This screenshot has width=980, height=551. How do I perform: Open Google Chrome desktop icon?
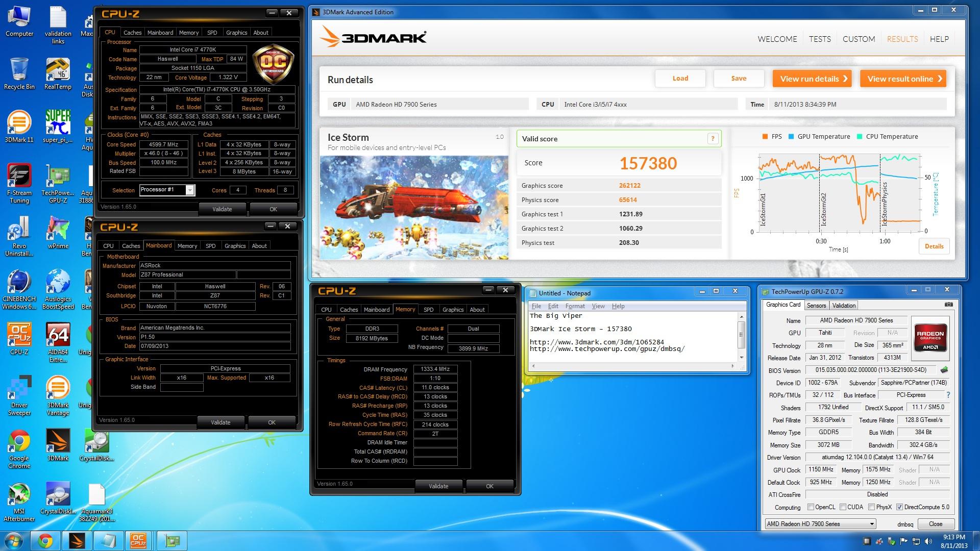coord(19,449)
